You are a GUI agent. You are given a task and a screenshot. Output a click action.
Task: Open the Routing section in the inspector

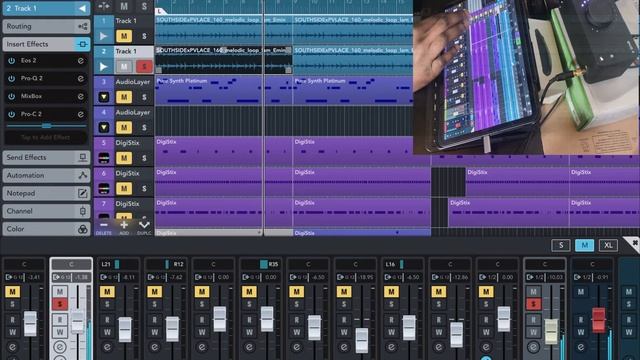coord(46,26)
